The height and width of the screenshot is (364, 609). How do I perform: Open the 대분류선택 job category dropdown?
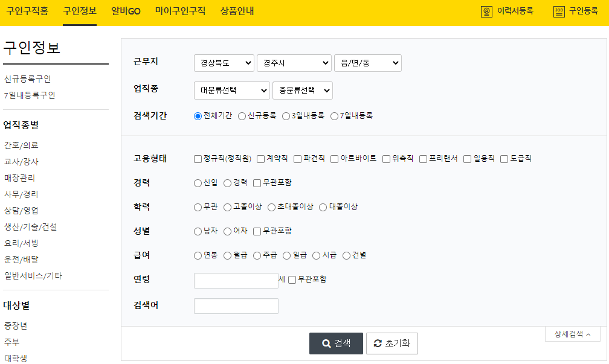(231, 90)
